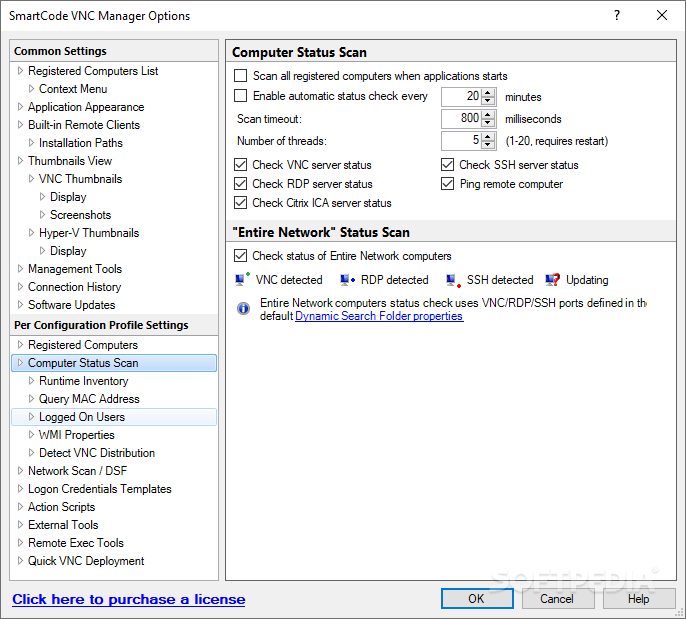
Task: Increase the number of threads value
Action: click(x=487, y=137)
